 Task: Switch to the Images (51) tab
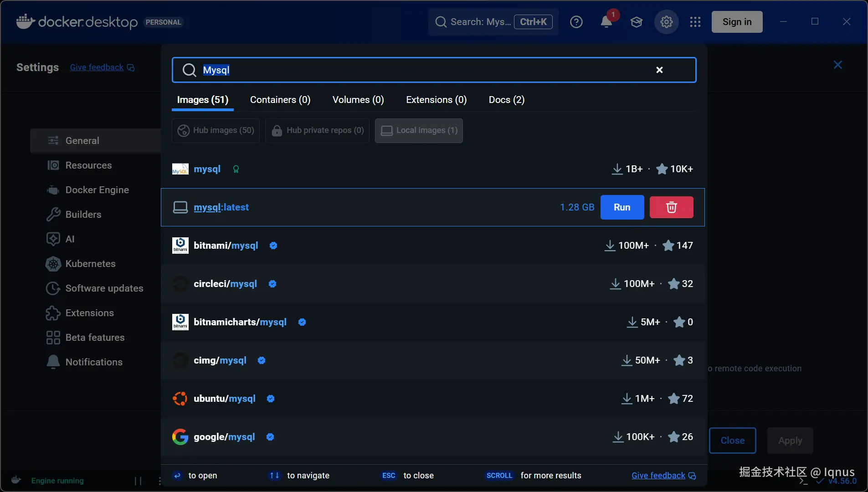coord(203,100)
